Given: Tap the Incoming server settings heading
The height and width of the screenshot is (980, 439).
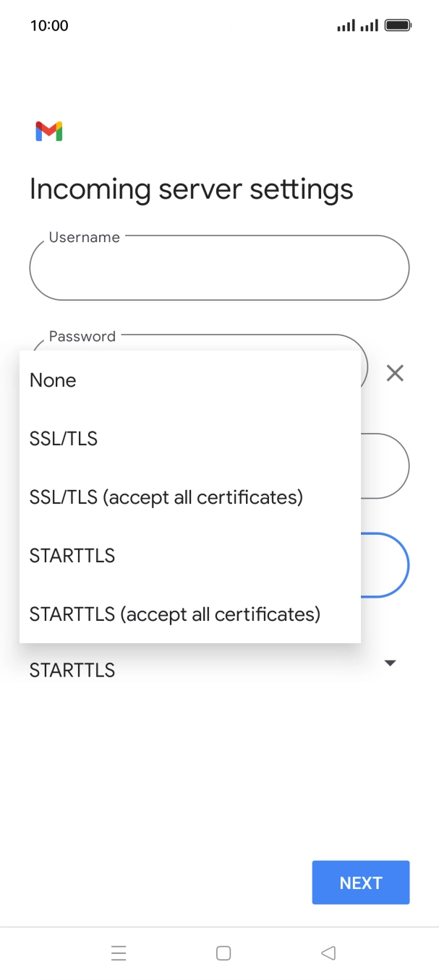Looking at the screenshot, I should [191, 189].
